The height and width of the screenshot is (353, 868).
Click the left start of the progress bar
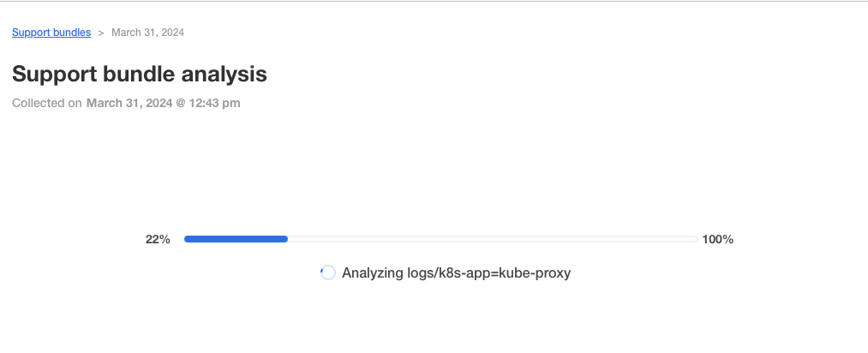click(188, 239)
